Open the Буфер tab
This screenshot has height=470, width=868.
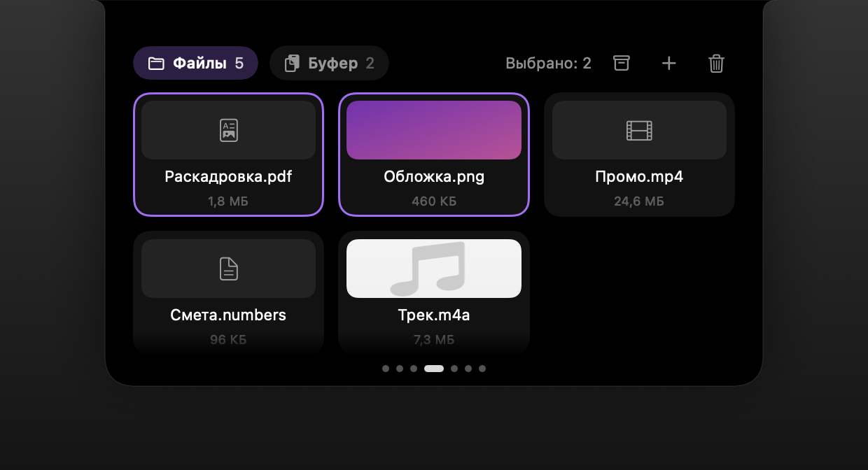coord(329,64)
